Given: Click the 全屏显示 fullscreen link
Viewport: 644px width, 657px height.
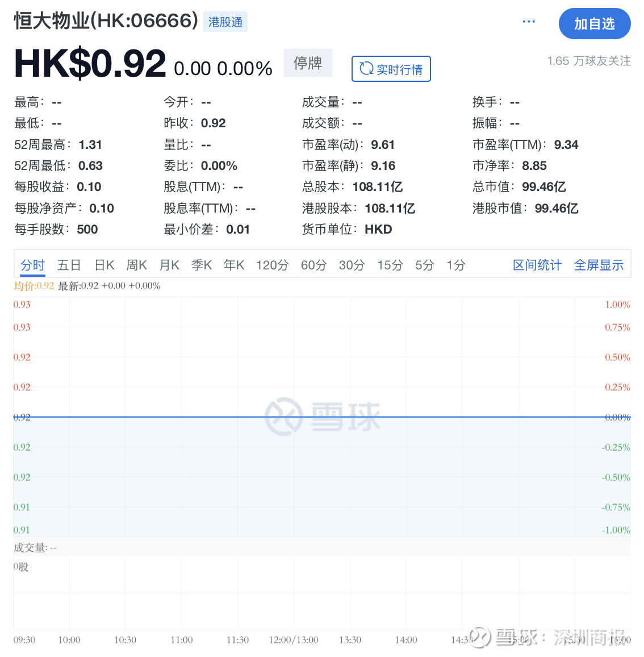Looking at the screenshot, I should (x=599, y=265).
